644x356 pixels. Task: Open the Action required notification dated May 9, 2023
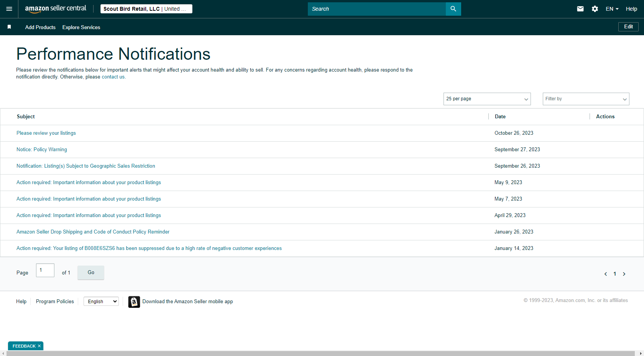click(89, 183)
